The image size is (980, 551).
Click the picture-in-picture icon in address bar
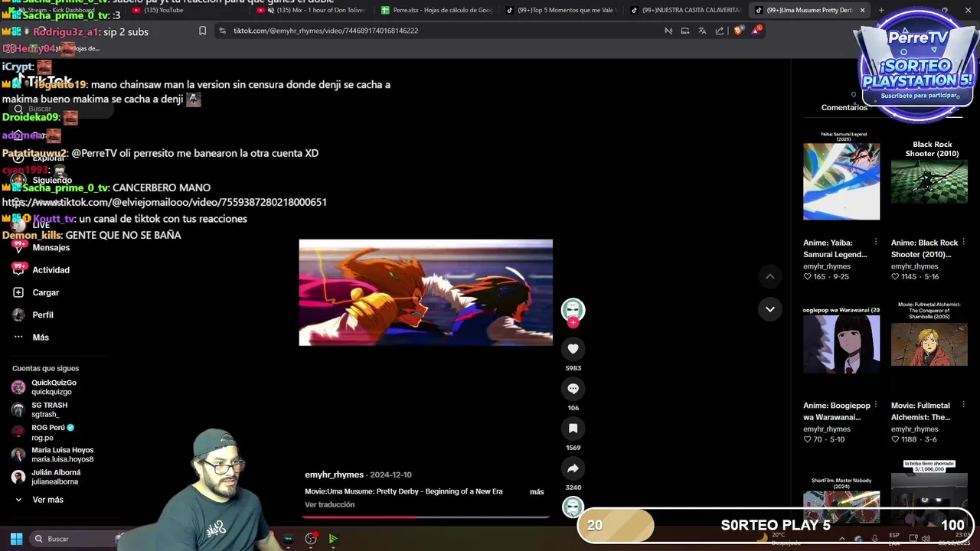[x=684, y=31]
